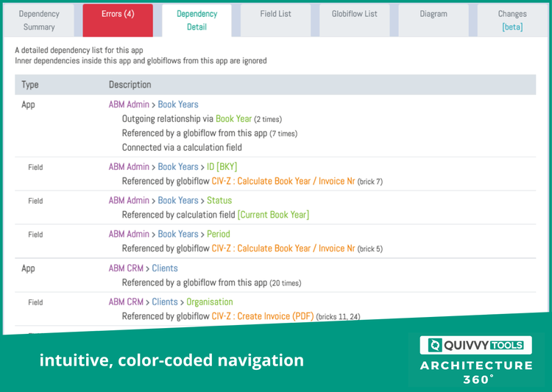
Task: Open the ID [BKY] field link
Action: [222, 167]
